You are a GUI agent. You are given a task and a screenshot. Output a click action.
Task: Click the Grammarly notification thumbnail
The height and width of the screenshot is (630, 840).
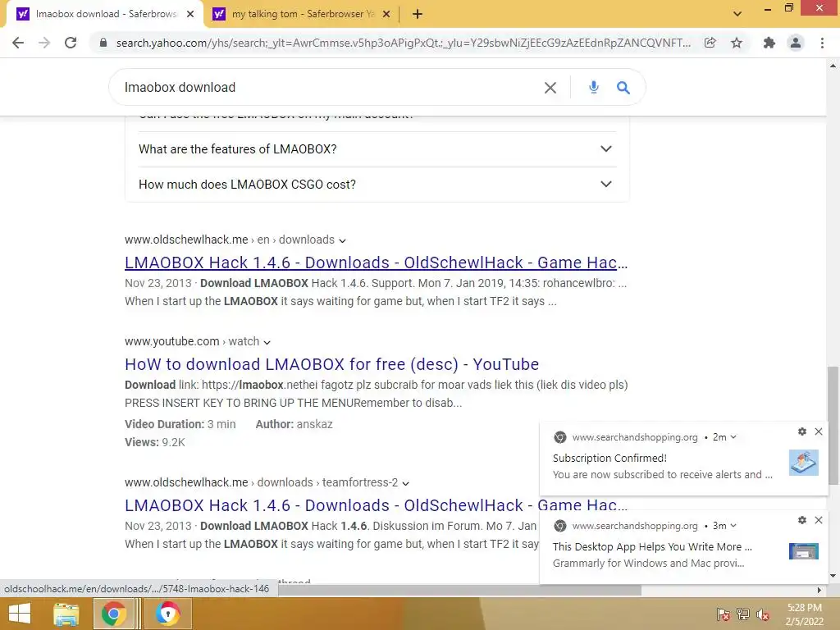804,550
